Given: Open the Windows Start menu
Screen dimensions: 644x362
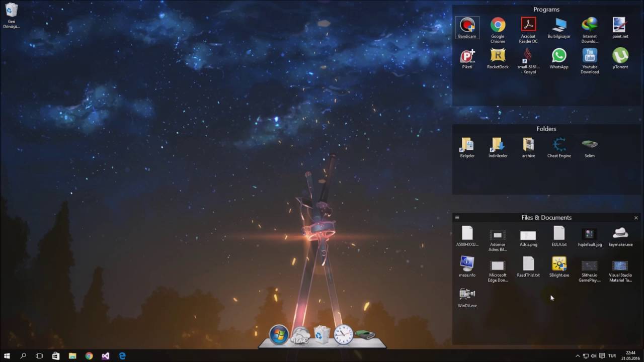Looking at the screenshot, I should [7, 355].
